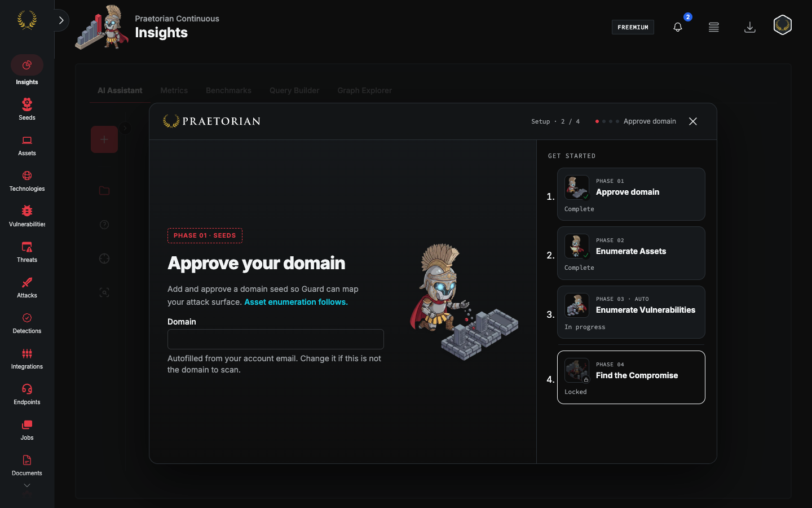Screen dimensions: 812x508
Task: Open the Seeds sidebar item
Action: point(27,110)
